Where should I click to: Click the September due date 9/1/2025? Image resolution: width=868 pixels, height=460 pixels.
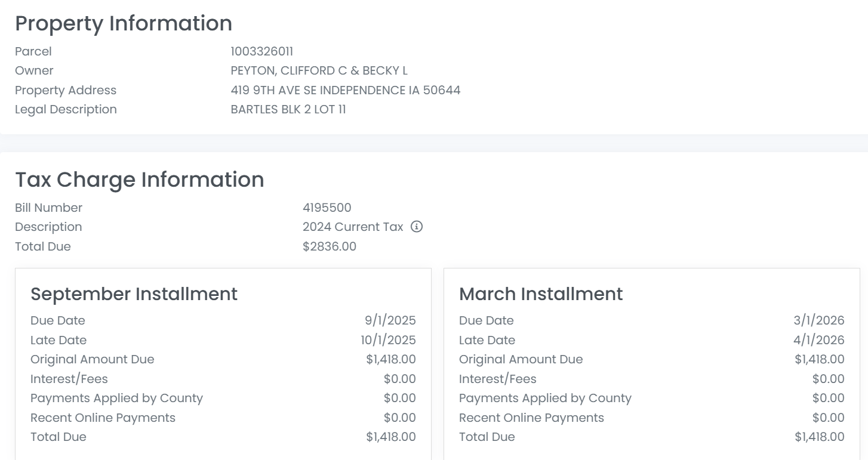pyautogui.click(x=390, y=320)
